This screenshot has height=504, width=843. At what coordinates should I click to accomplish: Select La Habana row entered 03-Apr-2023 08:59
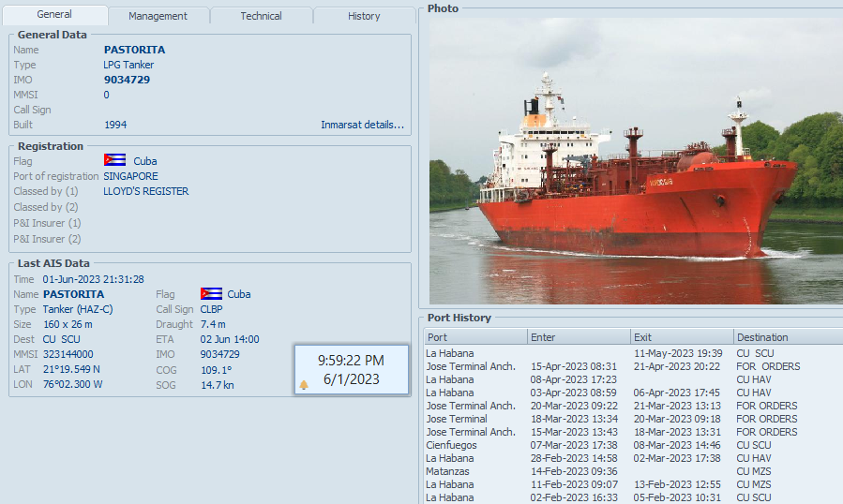click(633, 393)
